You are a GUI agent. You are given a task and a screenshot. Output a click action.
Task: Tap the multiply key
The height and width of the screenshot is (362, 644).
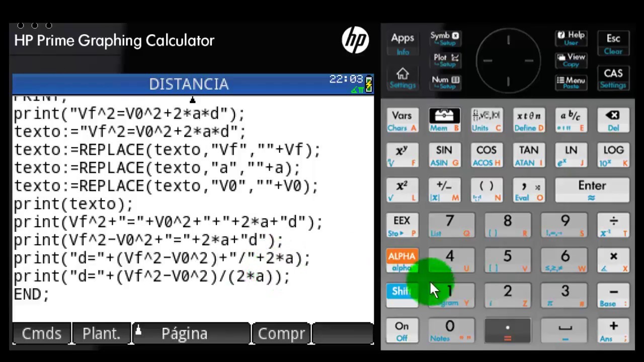point(614,261)
